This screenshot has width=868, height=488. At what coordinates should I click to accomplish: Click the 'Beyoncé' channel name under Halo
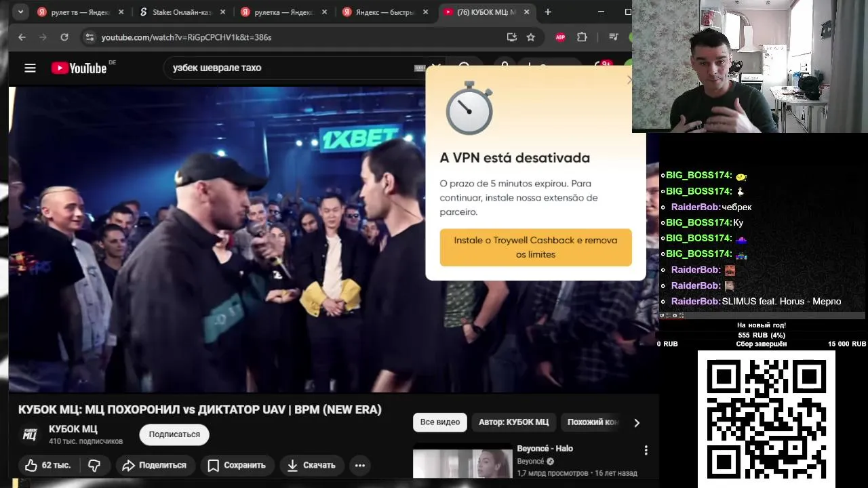pos(530,462)
